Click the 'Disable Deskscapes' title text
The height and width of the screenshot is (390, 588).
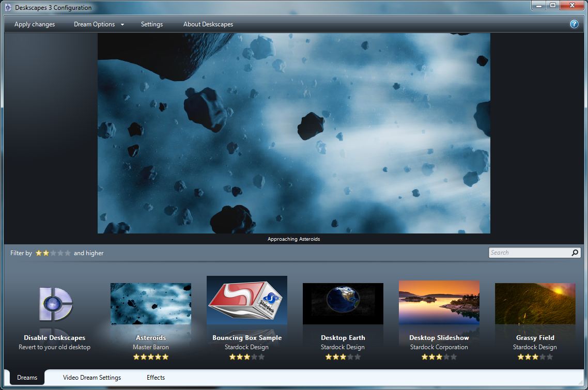[x=54, y=337]
